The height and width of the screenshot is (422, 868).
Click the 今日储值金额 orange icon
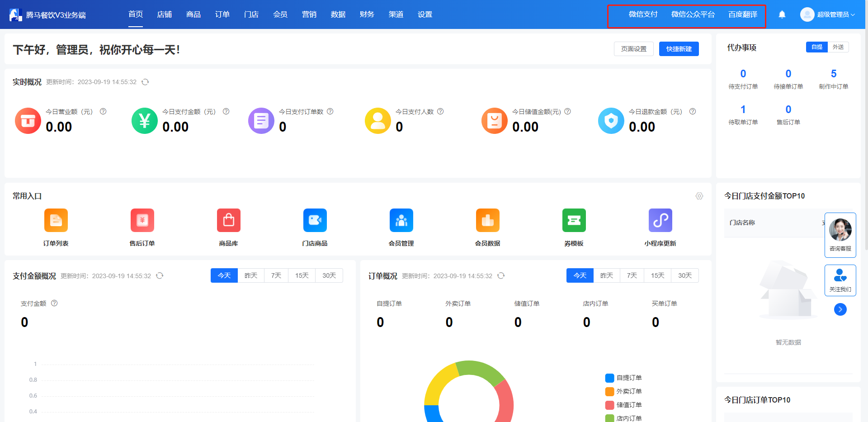[495, 121]
